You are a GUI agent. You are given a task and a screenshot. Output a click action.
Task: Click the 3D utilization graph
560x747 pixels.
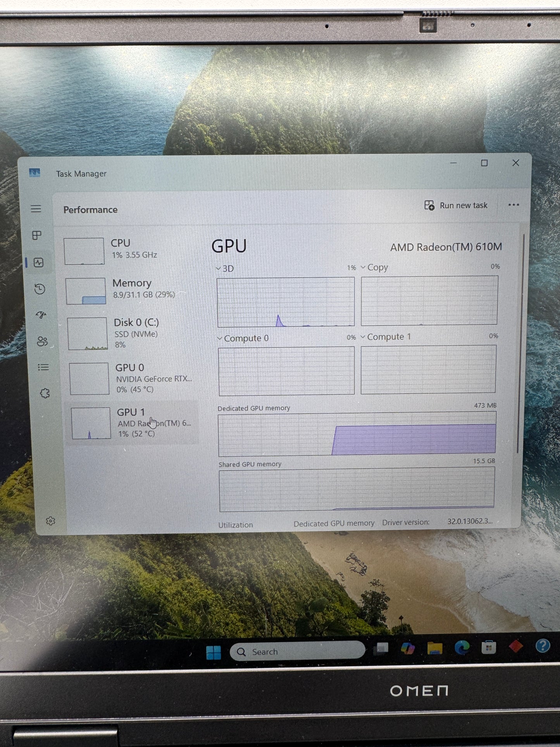click(286, 302)
